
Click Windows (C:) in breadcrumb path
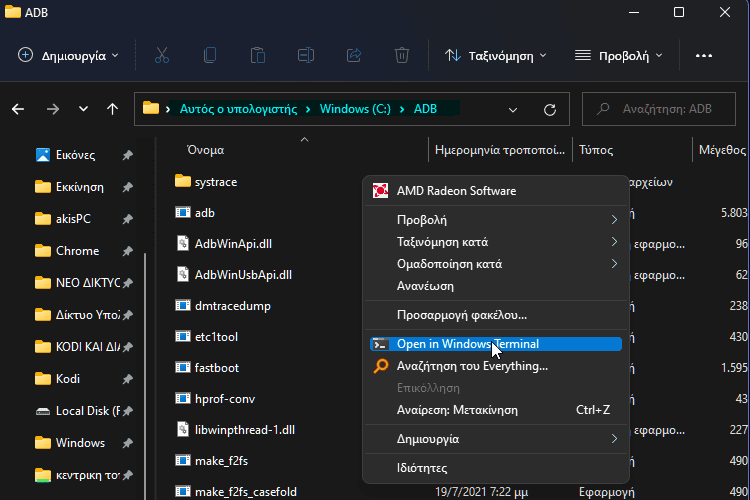(x=355, y=109)
